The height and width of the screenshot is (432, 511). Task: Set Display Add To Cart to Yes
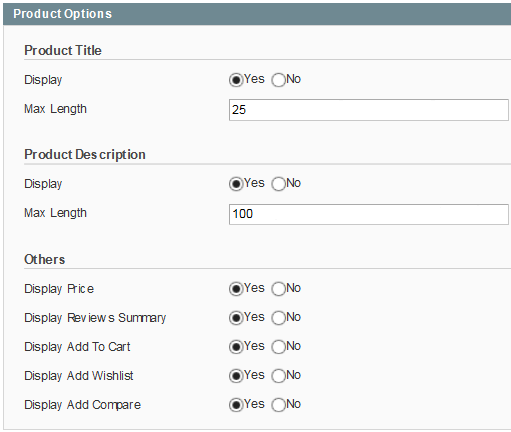(x=236, y=347)
